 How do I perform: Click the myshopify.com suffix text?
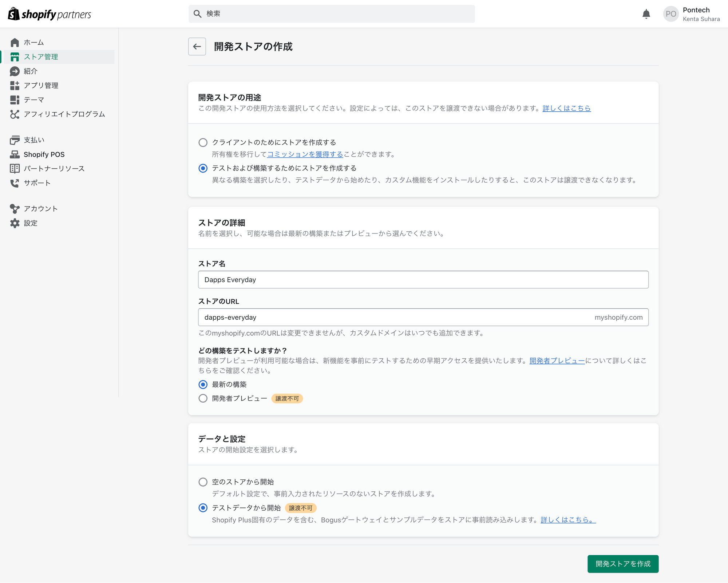point(618,318)
